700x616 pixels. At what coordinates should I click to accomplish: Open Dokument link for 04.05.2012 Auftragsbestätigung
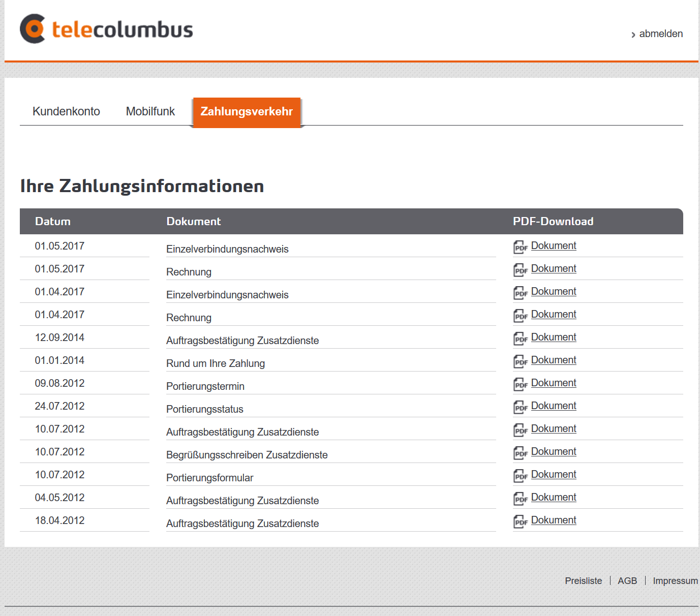point(554,497)
